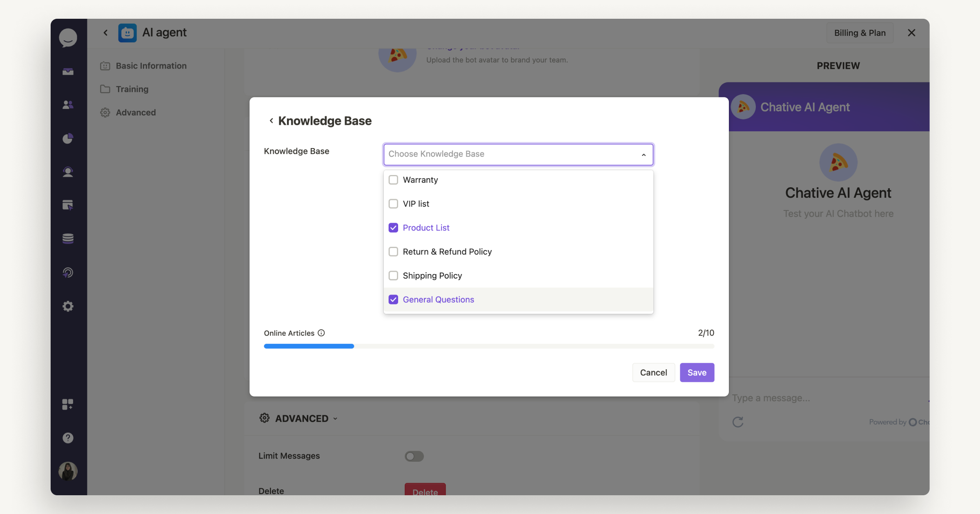Check the Warranty knowledge base checkbox
The height and width of the screenshot is (514, 980).
click(393, 179)
